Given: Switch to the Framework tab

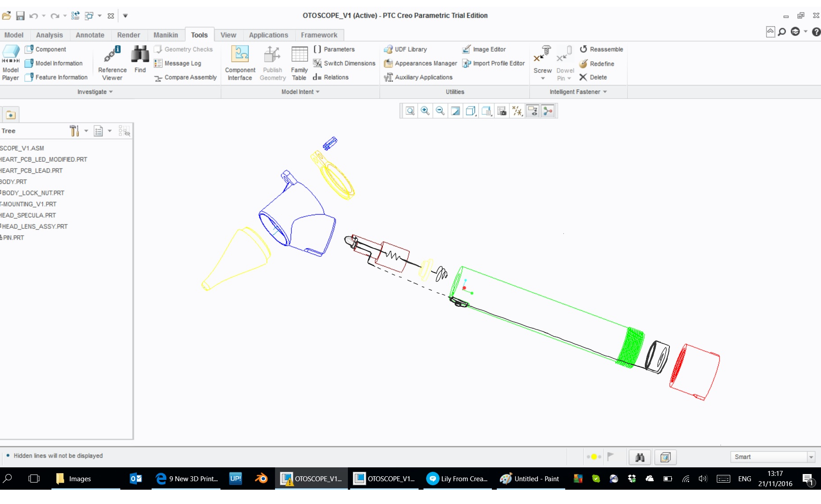Looking at the screenshot, I should [x=319, y=35].
